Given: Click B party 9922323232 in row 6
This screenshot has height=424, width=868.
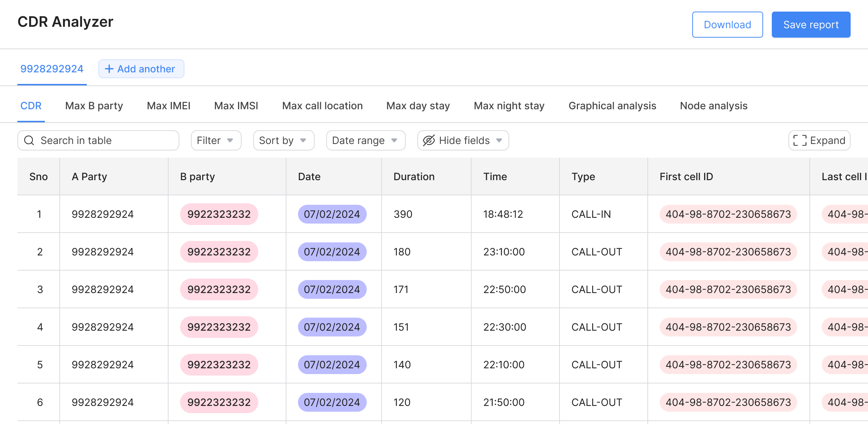Looking at the screenshot, I should [x=219, y=402].
